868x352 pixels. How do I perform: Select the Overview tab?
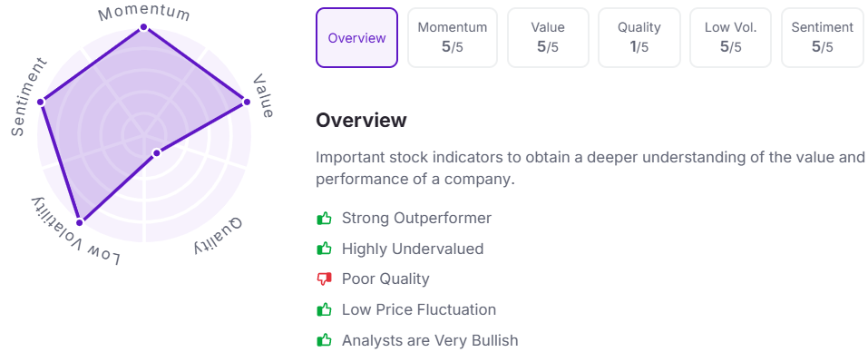tap(356, 37)
